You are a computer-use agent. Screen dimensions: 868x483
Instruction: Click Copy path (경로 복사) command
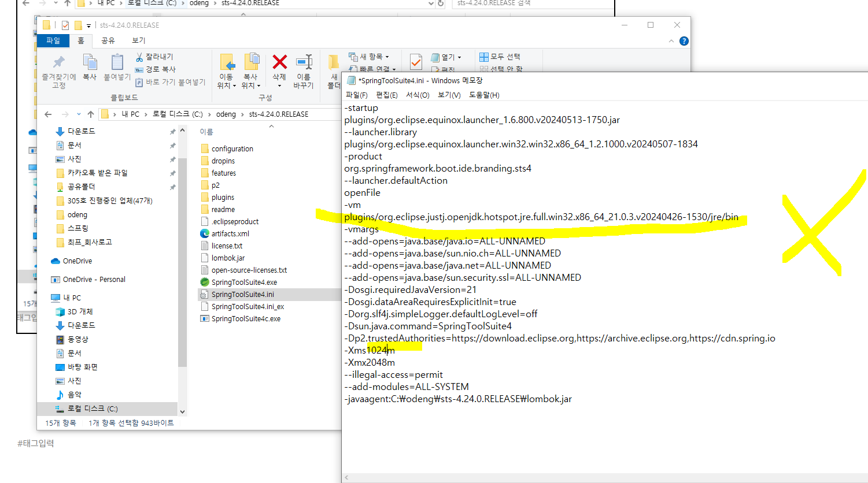tap(156, 69)
